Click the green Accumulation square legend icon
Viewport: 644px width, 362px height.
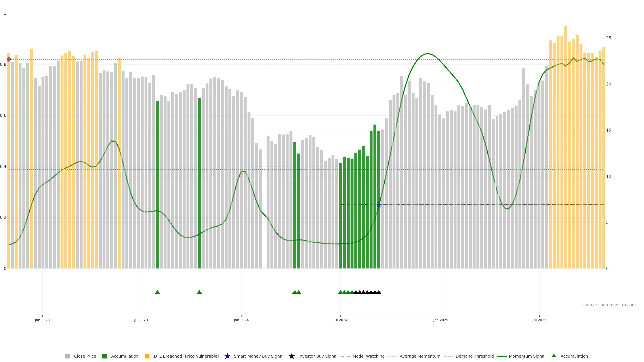click(x=104, y=356)
